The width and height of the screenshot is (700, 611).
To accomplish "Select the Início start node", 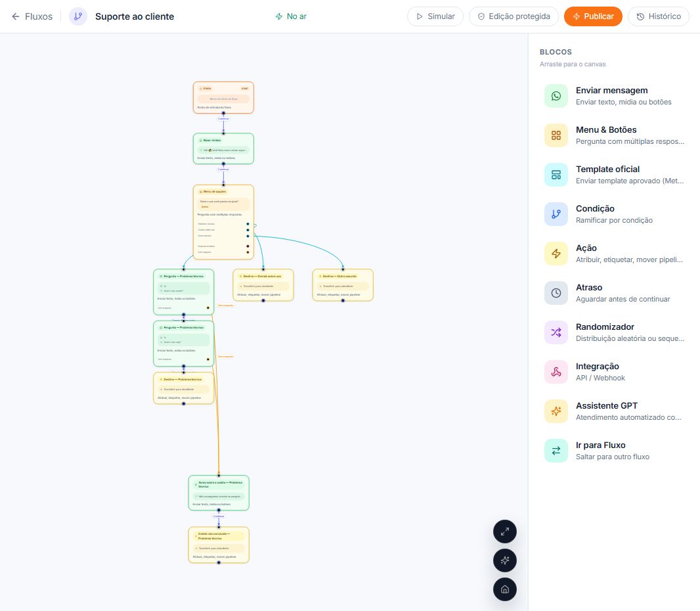I will click(x=223, y=97).
